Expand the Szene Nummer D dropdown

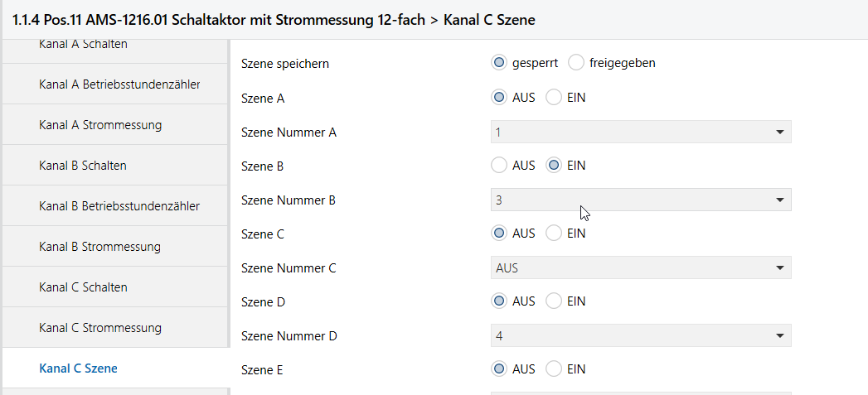click(x=640, y=335)
